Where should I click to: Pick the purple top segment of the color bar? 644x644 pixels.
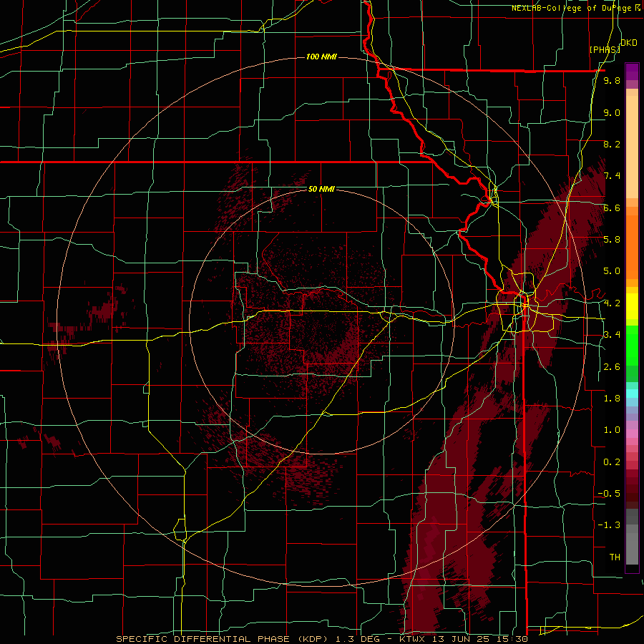632,72
